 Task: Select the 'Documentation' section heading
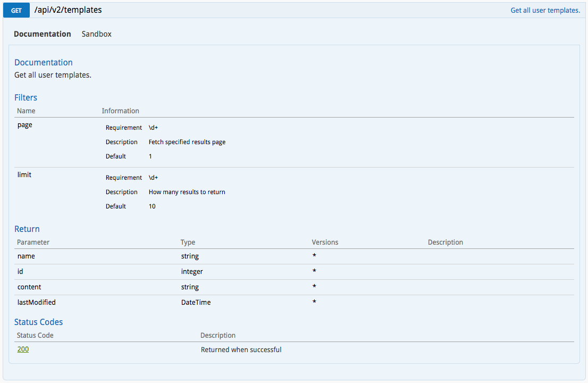(x=44, y=62)
